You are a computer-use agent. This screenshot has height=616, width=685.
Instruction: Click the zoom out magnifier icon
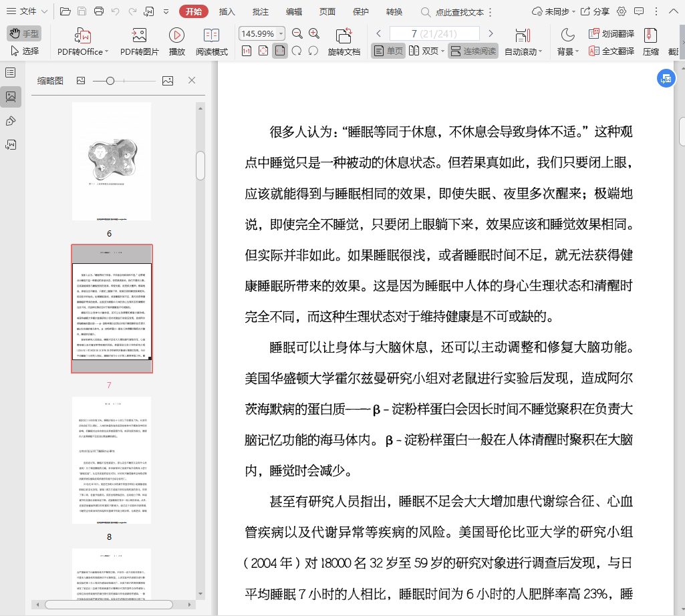tap(297, 33)
